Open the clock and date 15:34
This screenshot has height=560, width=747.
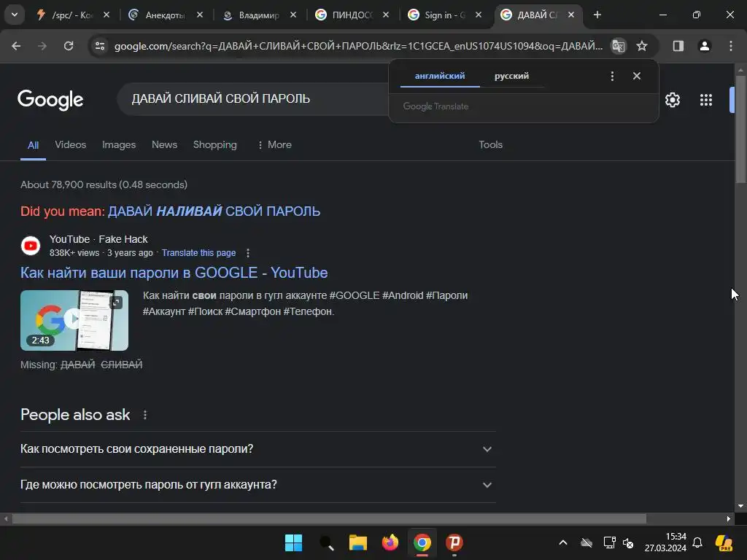click(665, 542)
